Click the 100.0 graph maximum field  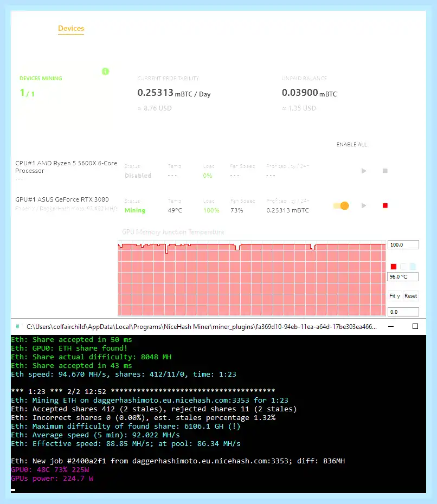(x=403, y=245)
